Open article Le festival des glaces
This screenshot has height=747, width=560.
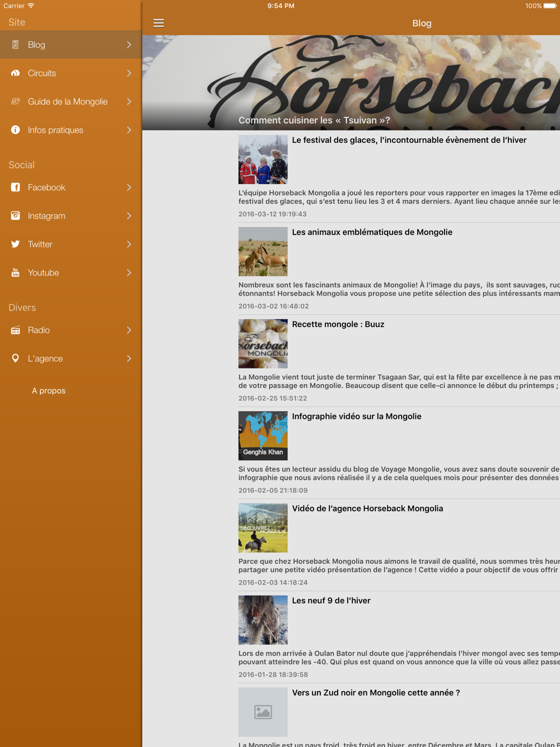[x=409, y=140]
